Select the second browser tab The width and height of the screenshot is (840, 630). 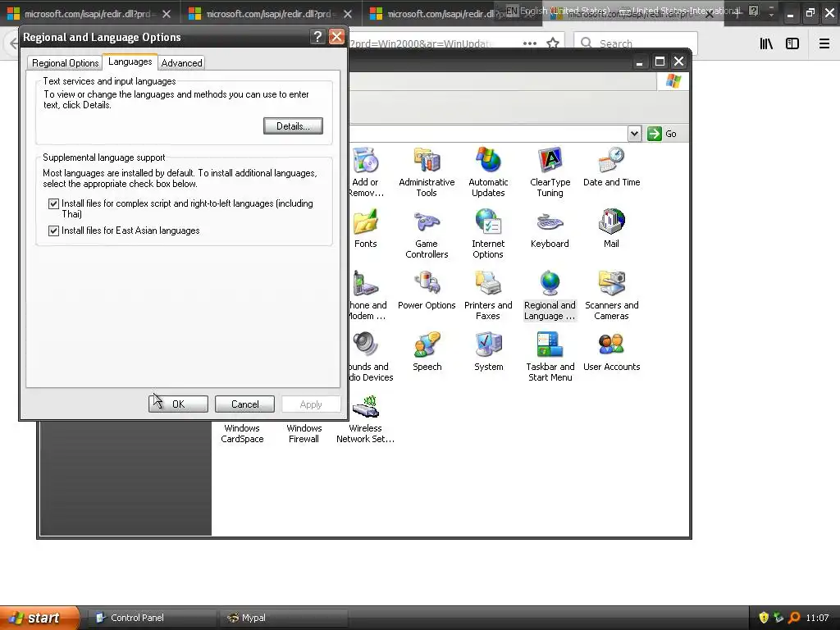click(x=271, y=13)
